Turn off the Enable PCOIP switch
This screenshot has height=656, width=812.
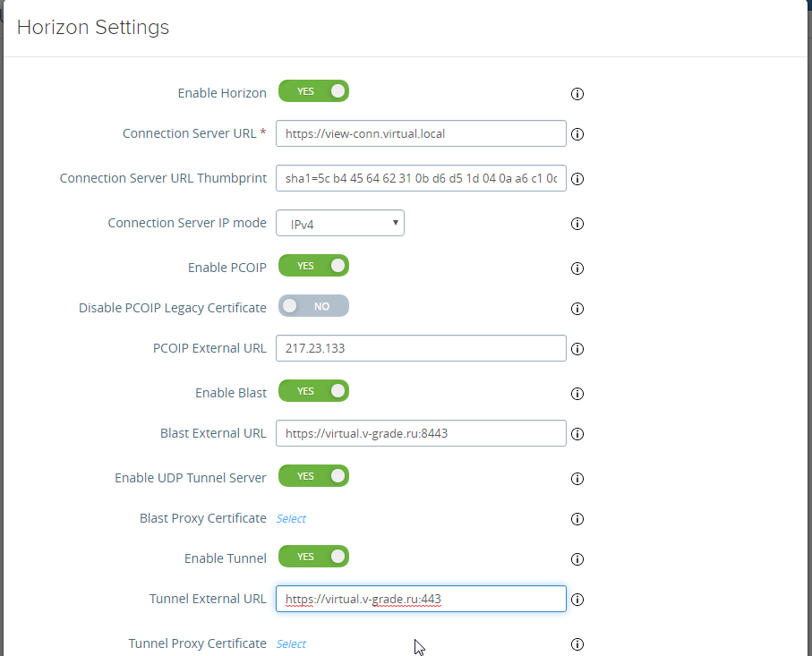coord(313,266)
